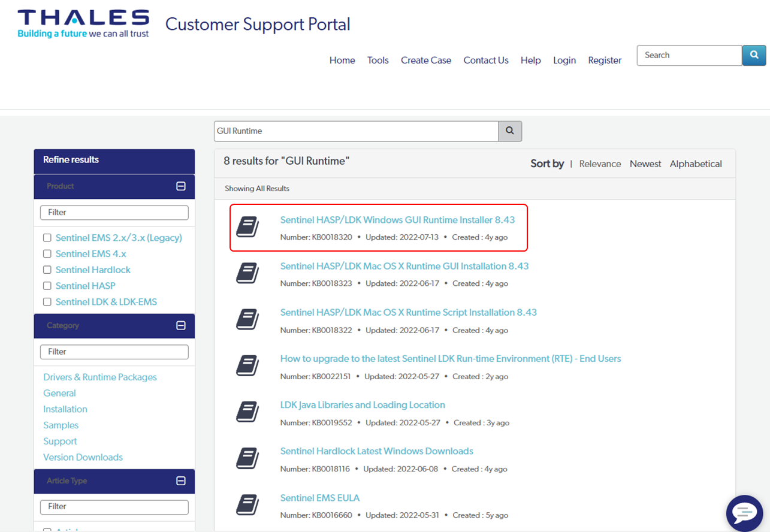Click book icon for Windows GUI Runtime Installer
Image resolution: width=770 pixels, height=532 pixels.
247,227
